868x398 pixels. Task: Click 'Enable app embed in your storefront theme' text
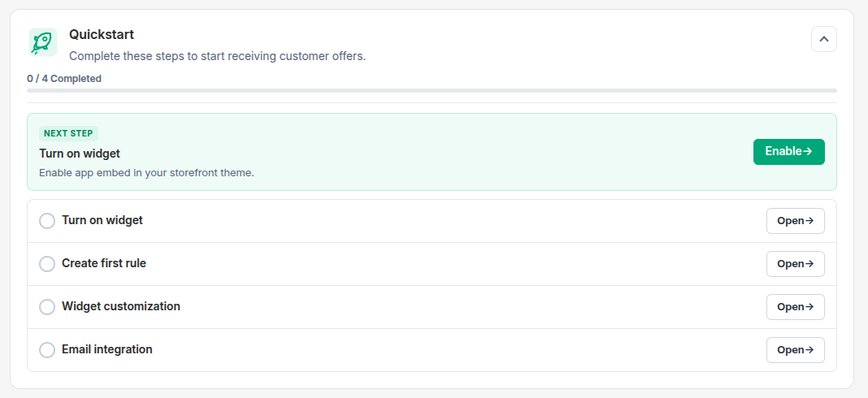click(146, 173)
